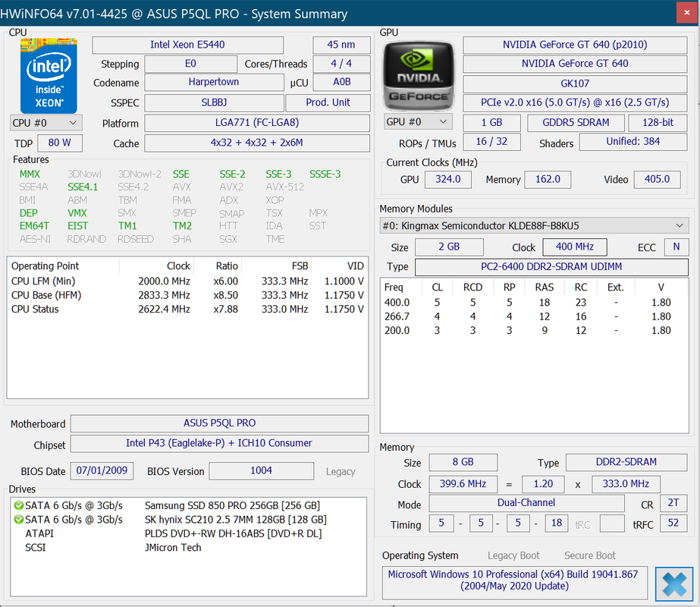
Task: Click the ROPs / TMUs 16 / 32 field
Action: coord(491,142)
